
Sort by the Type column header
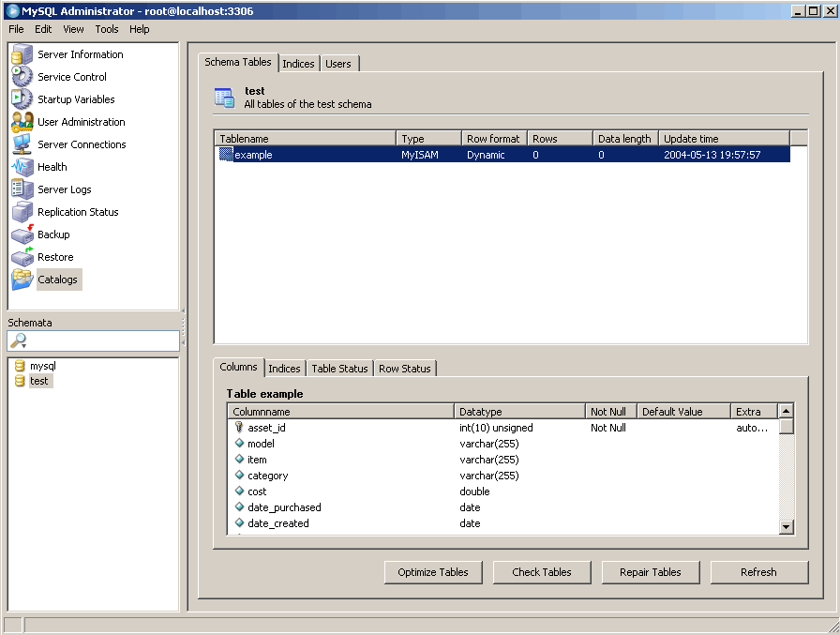tap(429, 138)
